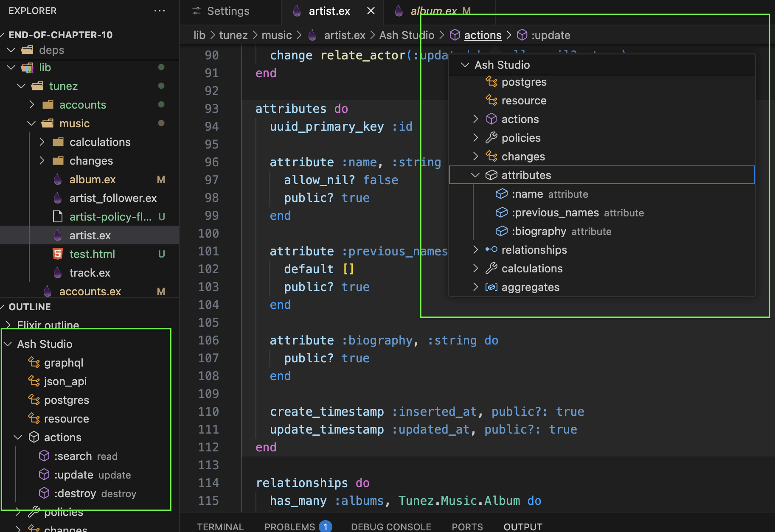Click the actions breadcrumb link
The height and width of the screenshot is (532, 775).
click(x=483, y=35)
